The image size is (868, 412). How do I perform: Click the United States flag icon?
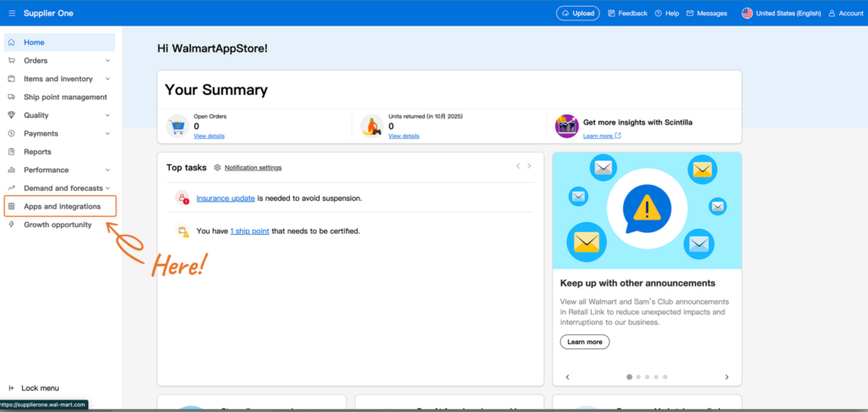(x=748, y=14)
